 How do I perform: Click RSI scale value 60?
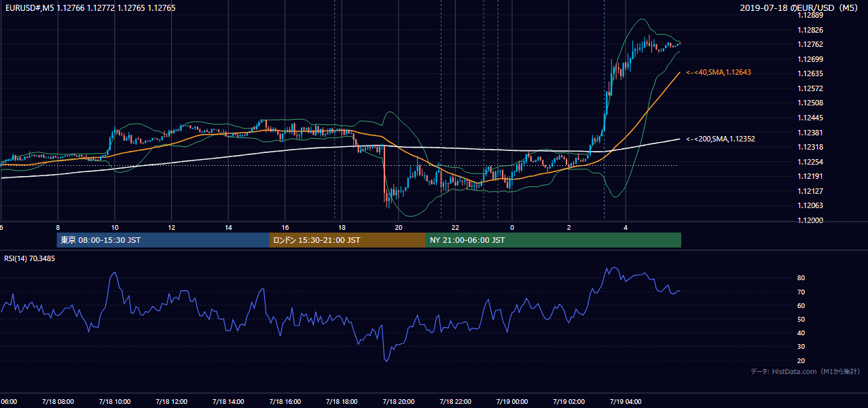801,305
